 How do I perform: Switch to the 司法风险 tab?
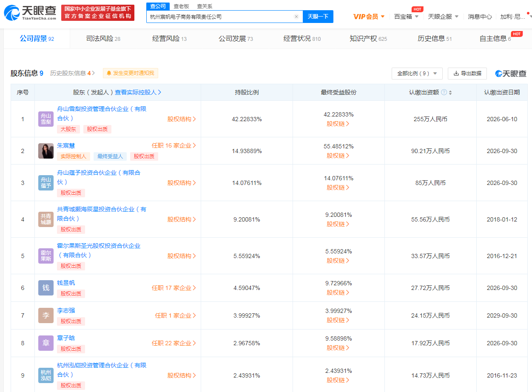tap(103, 39)
